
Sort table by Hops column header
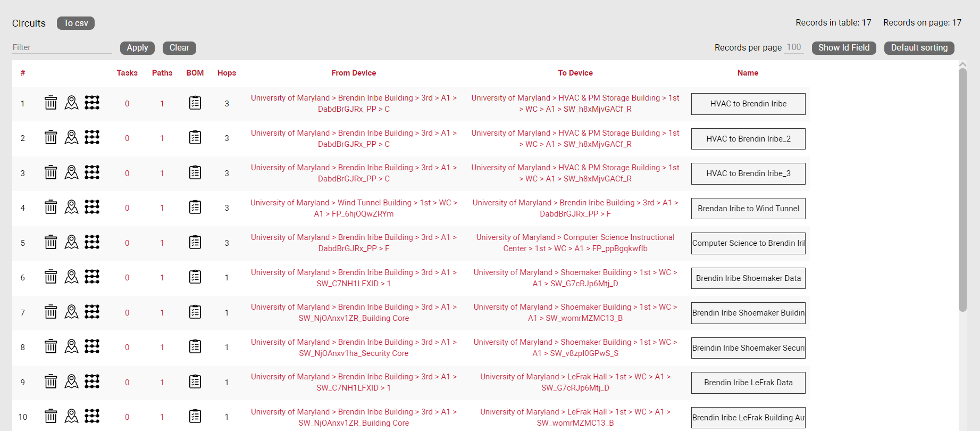227,73
